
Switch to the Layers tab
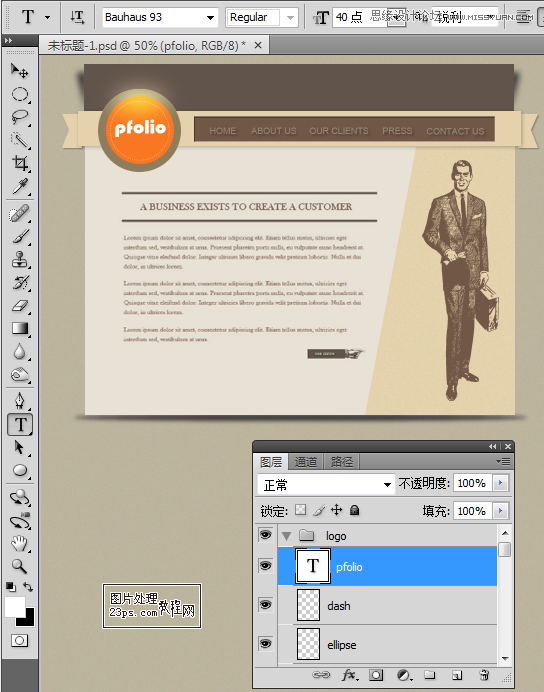271,462
